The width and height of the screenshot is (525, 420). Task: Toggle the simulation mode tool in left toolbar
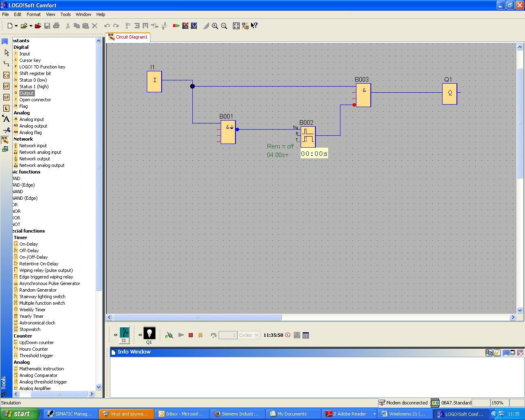pyautogui.click(x=5, y=141)
